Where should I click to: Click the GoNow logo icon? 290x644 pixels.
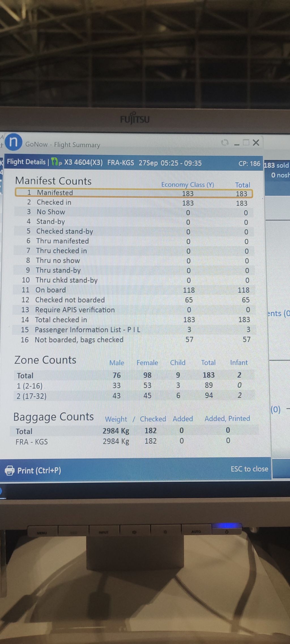pyautogui.click(x=13, y=142)
